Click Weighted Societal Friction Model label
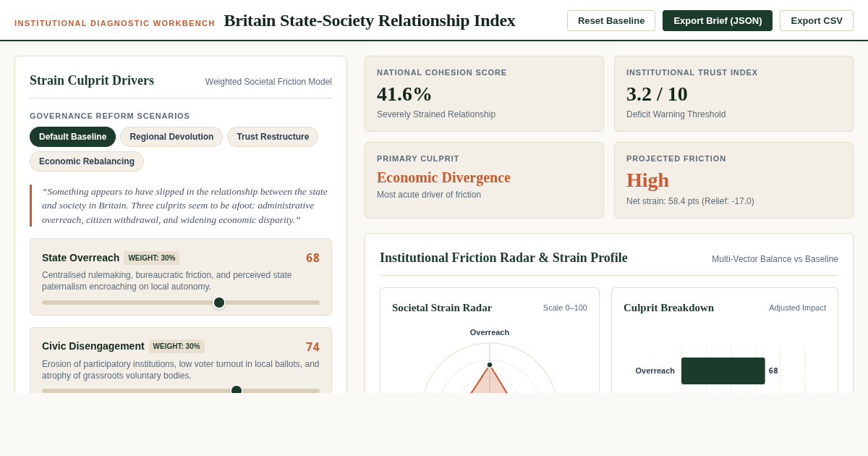868x456 pixels. [x=268, y=82]
